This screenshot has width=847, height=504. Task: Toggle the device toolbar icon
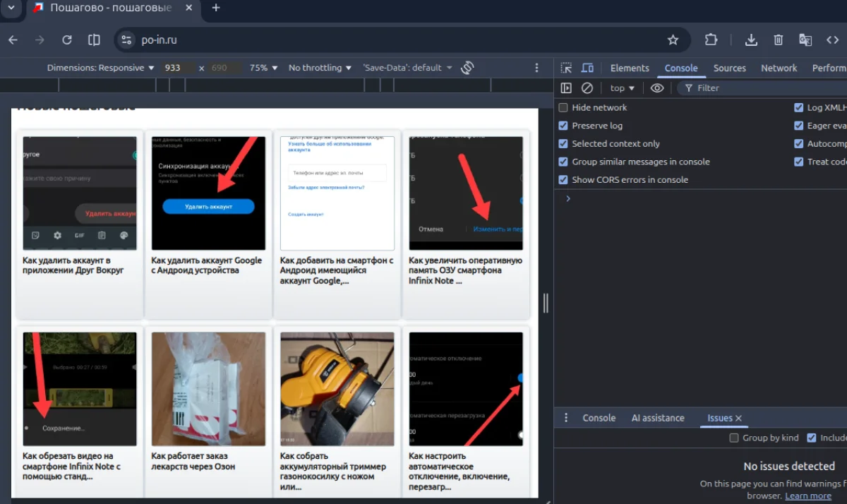click(587, 68)
